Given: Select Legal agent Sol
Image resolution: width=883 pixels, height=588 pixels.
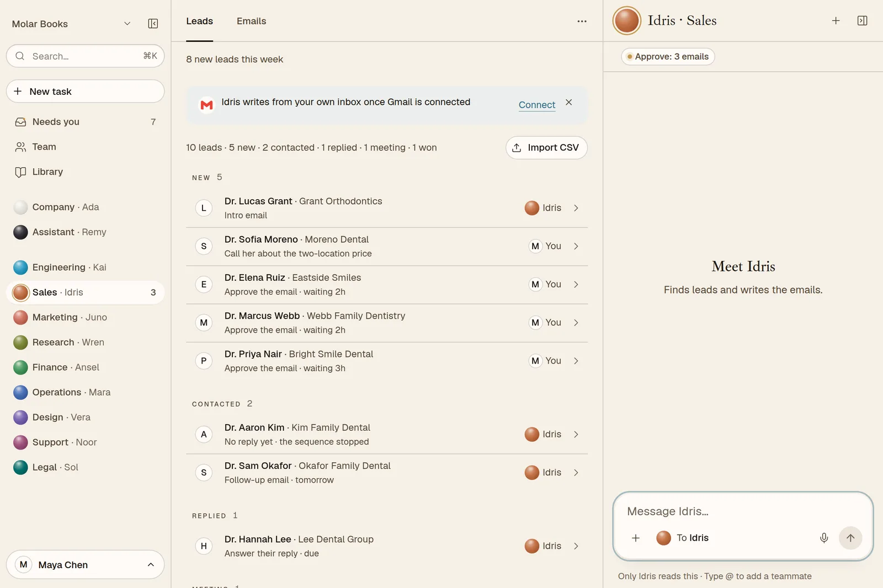Looking at the screenshot, I should pos(86,467).
